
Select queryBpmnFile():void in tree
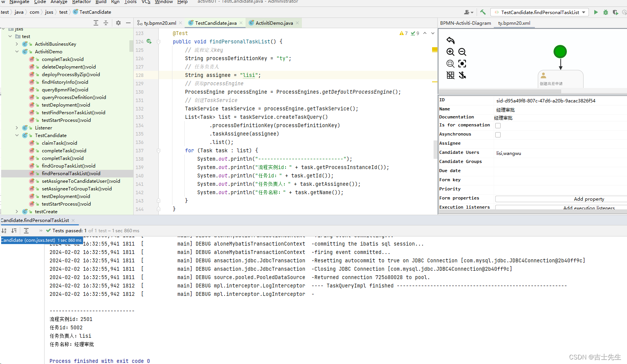65,89
